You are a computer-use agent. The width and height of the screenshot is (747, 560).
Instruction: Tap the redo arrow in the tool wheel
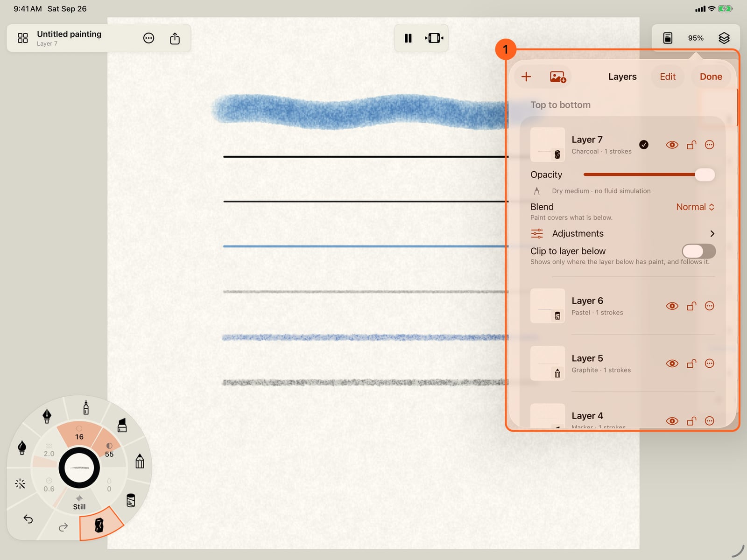63,527
